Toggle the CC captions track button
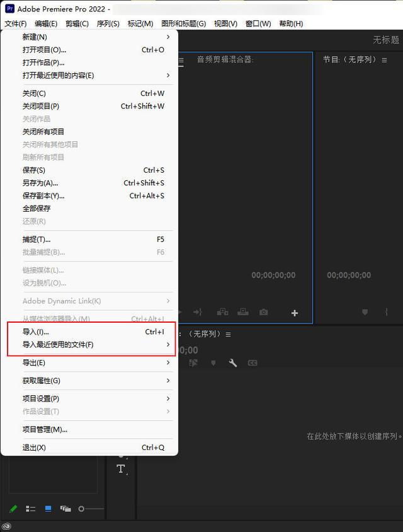The width and height of the screenshot is (403, 532). (253, 363)
